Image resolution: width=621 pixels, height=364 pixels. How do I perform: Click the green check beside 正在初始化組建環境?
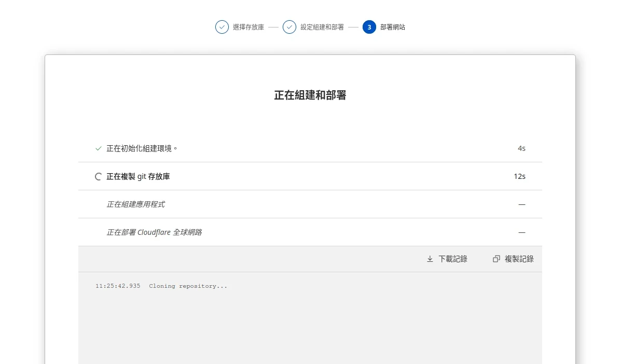pyautogui.click(x=99, y=148)
